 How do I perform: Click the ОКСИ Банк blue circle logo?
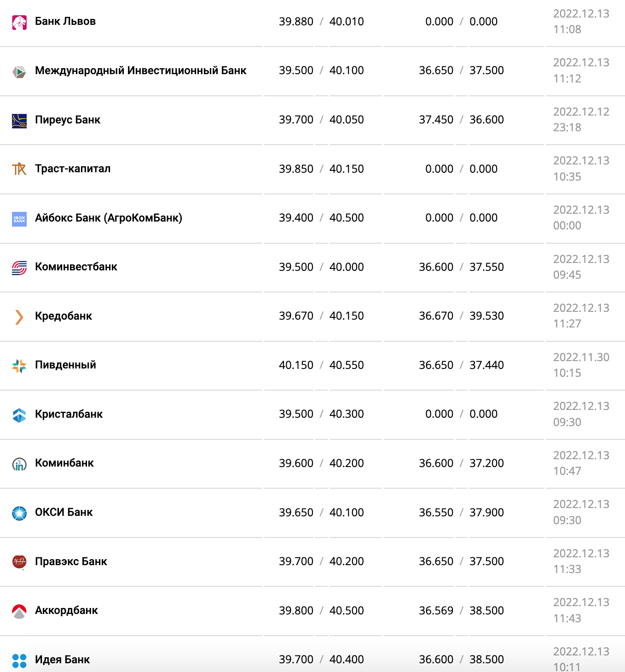tap(19, 513)
